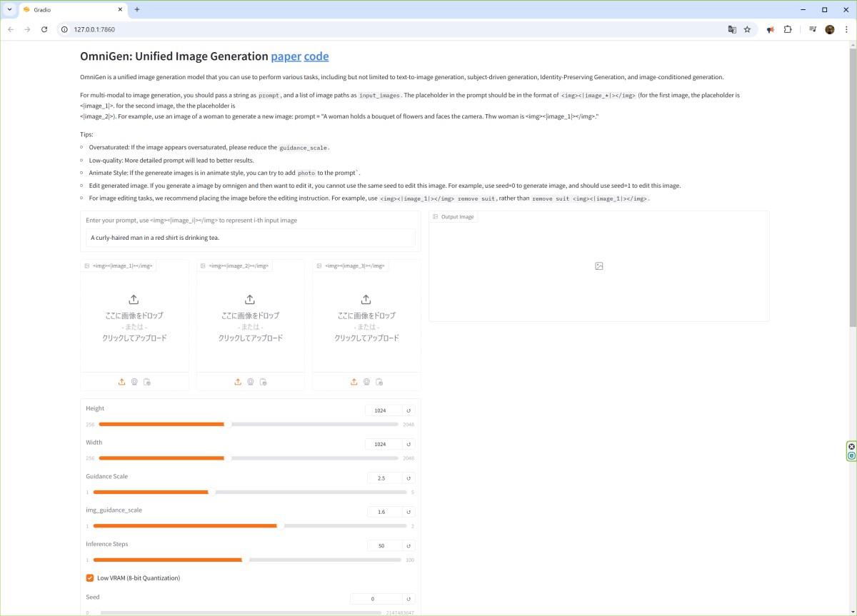Open the browser profile avatar
Image resolution: width=857 pixels, height=616 pixels.
830,29
